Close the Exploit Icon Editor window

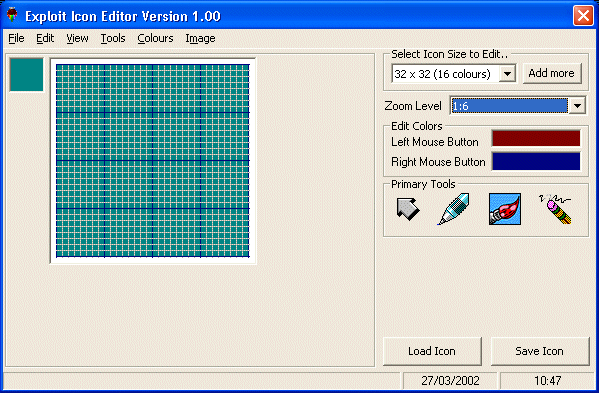pyautogui.click(x=583, y=16)
